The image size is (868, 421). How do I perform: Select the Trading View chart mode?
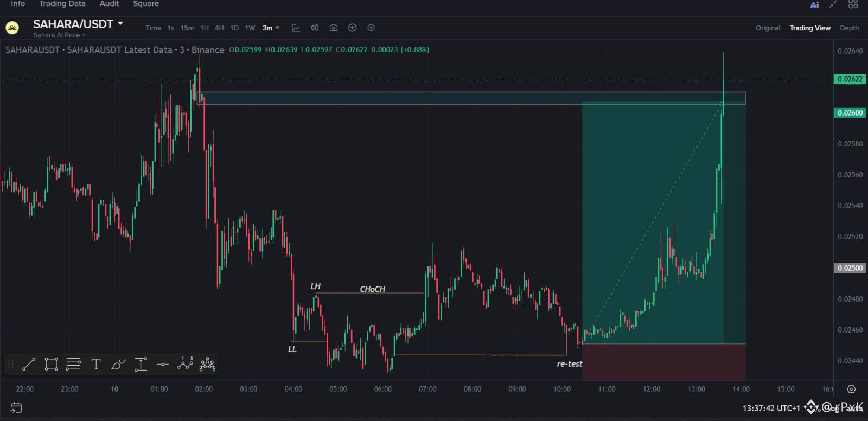(x=810, y=28)
